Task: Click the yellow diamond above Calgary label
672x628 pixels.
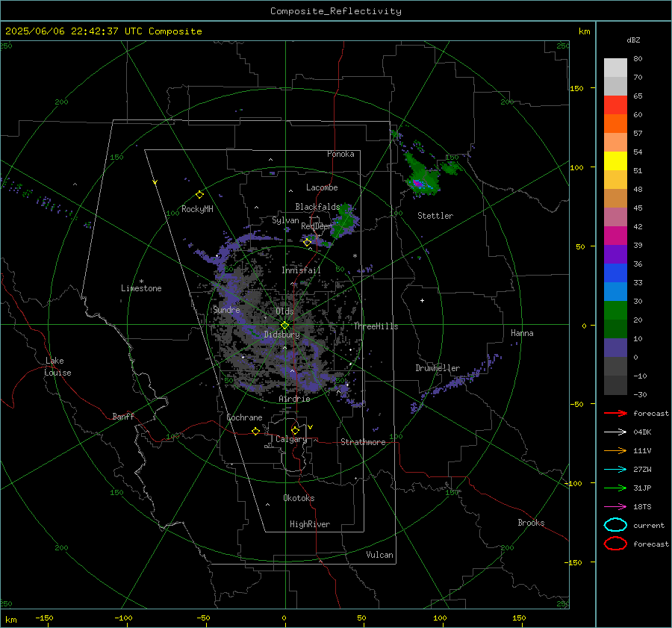Action: (x=295, y=430)
